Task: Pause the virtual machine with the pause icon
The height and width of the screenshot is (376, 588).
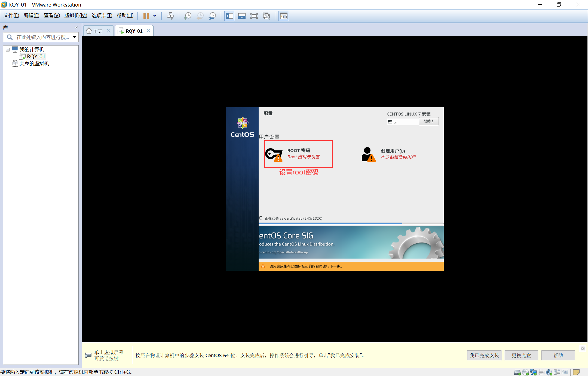Action: click(x=146, y=16)
